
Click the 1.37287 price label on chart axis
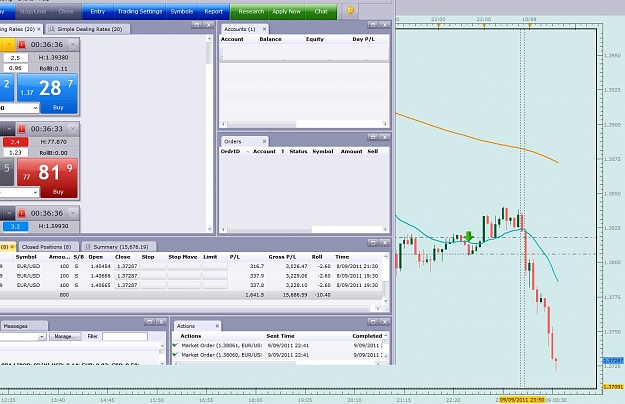point(613,361)
